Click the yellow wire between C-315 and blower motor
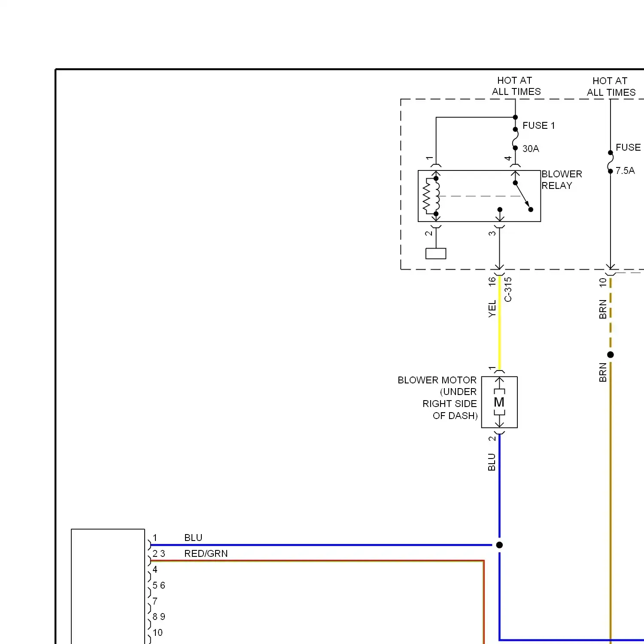 click(499, 322)
